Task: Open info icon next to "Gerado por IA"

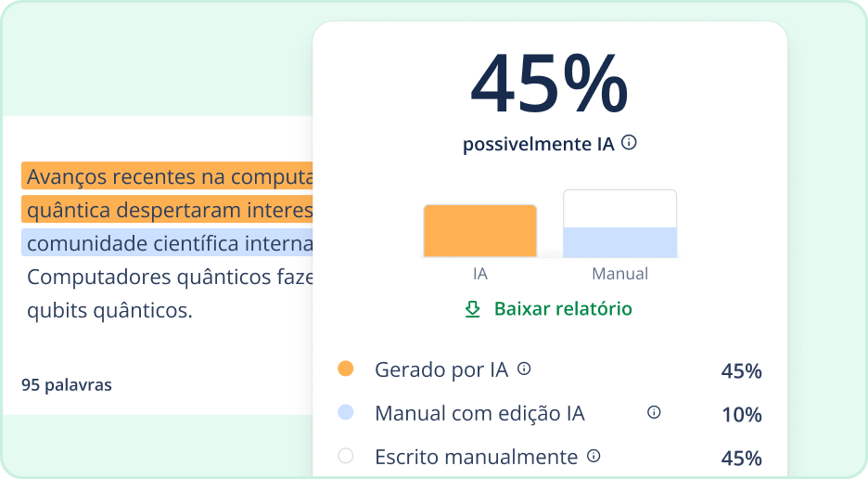Action: point(524,369)
